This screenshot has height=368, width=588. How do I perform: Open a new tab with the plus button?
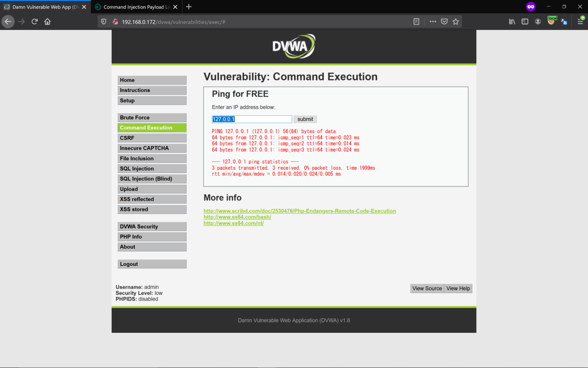(x=189, y=7)
